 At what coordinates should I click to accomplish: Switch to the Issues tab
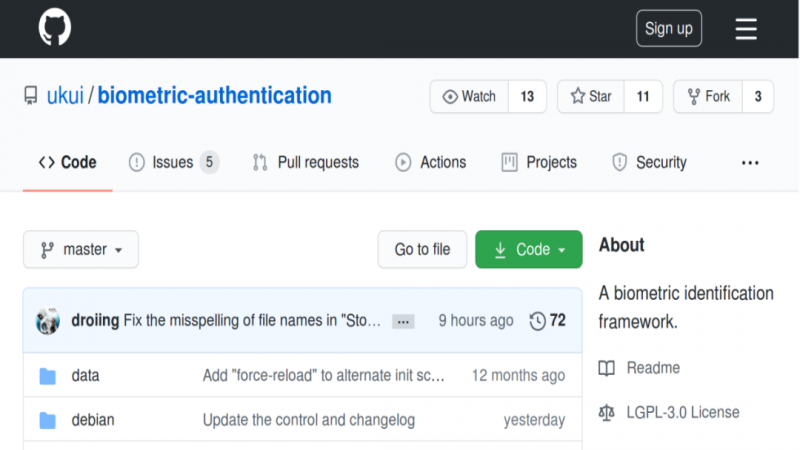tap(172, 162)
